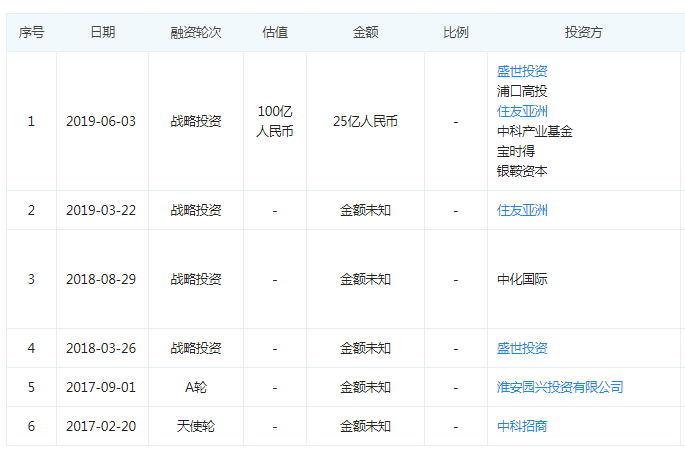The width and height of the screenshot is (685, 453).
Task: Open 淮安园兴投资有限公司 investor link
Action: [x=560, y=387]
